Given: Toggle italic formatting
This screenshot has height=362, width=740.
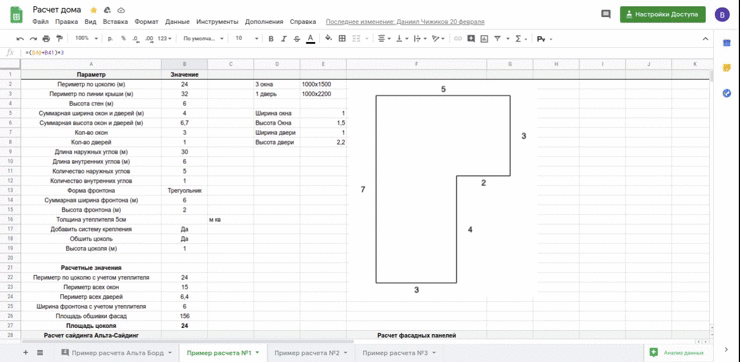Looking at the screenshot, I should (x=284, y=39).
